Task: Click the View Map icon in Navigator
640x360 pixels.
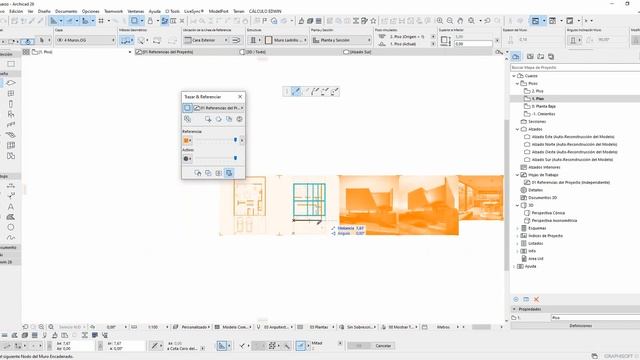Action: (530, 56)
